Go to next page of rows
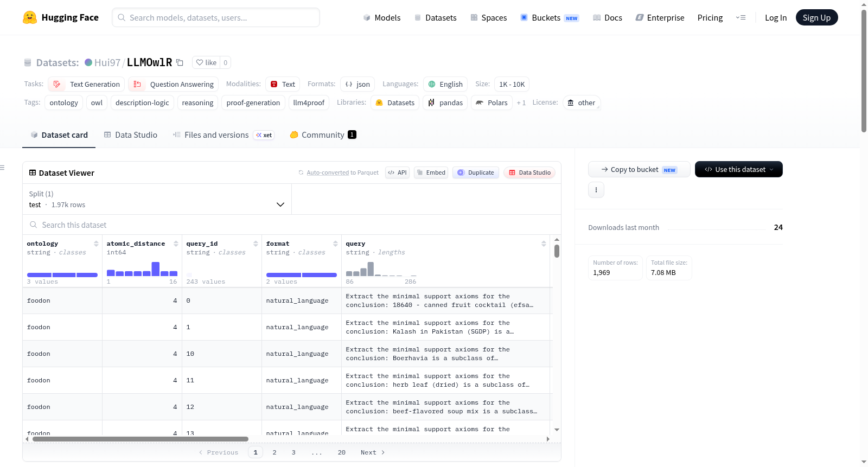 tap(373, 452)
